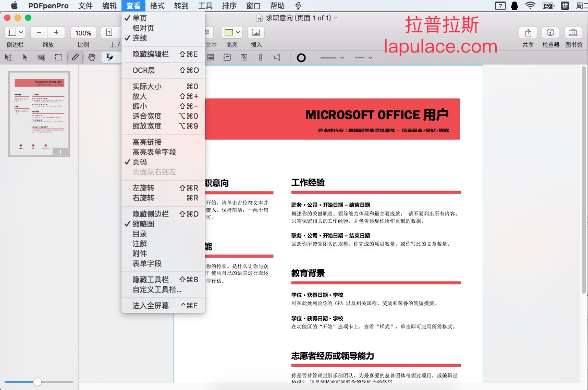Select the measuring ruler tool

coord(76,57)
